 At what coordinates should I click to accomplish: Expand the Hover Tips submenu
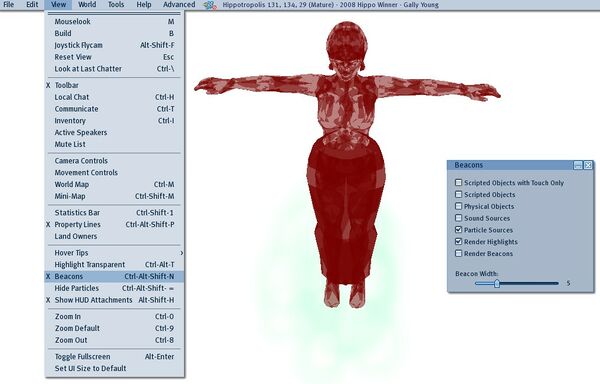[x=114, y=253]
